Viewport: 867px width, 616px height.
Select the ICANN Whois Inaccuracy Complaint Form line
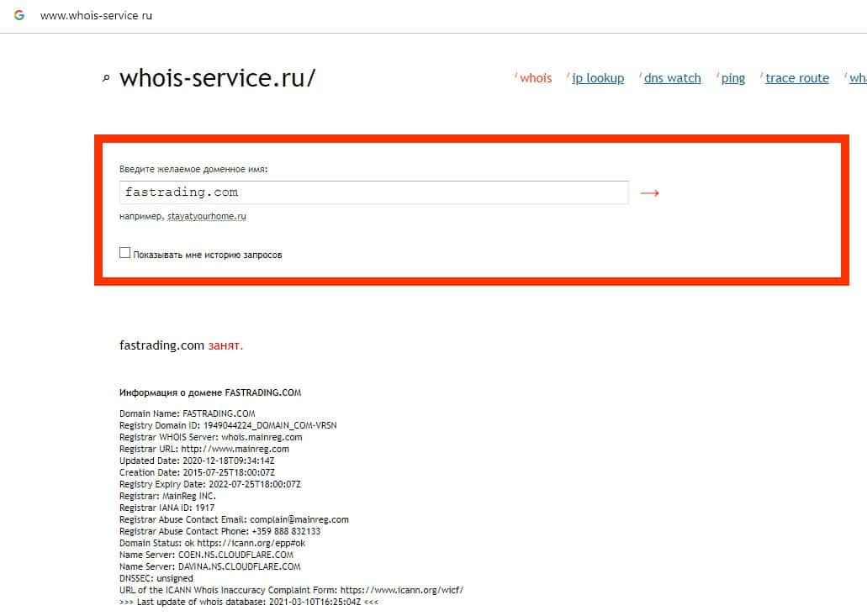point(292,590)
